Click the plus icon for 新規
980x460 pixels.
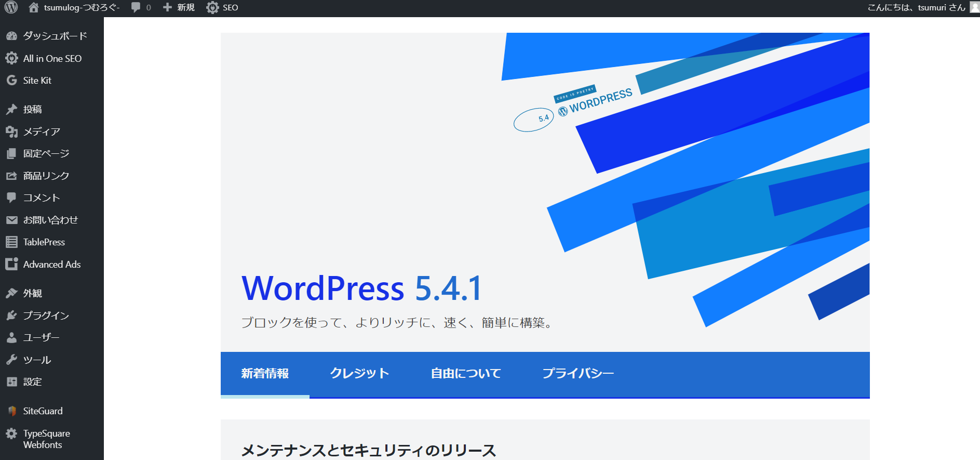(x=167, y=7)
